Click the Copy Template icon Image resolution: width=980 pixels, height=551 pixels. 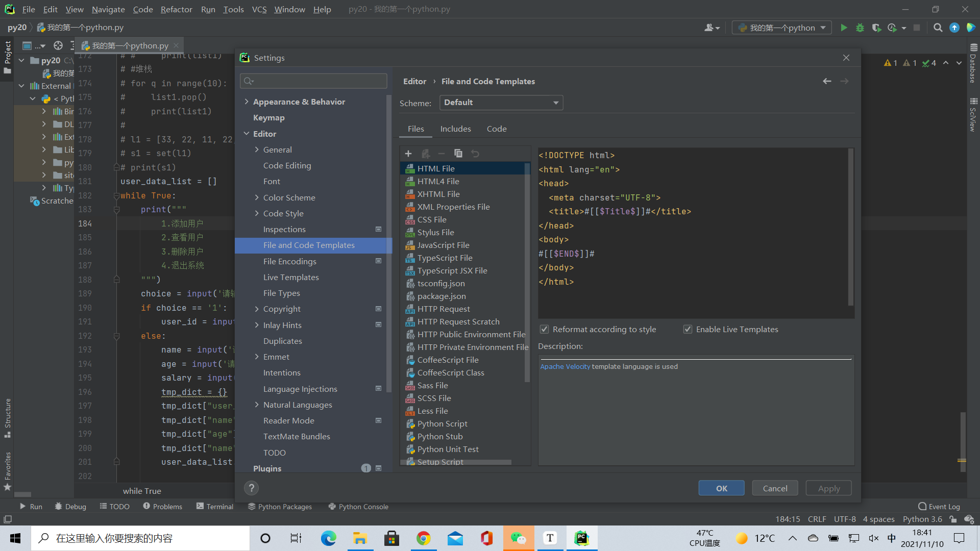458,154
